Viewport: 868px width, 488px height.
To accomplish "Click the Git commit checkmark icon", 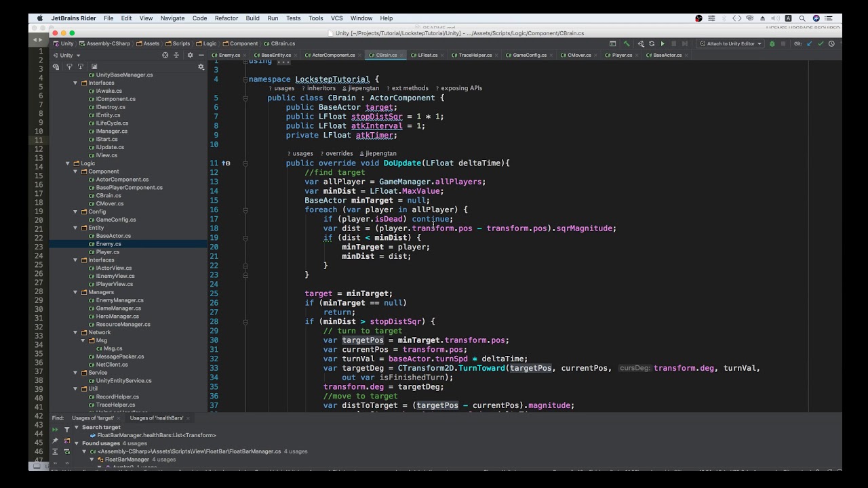I will coord(821,43).
